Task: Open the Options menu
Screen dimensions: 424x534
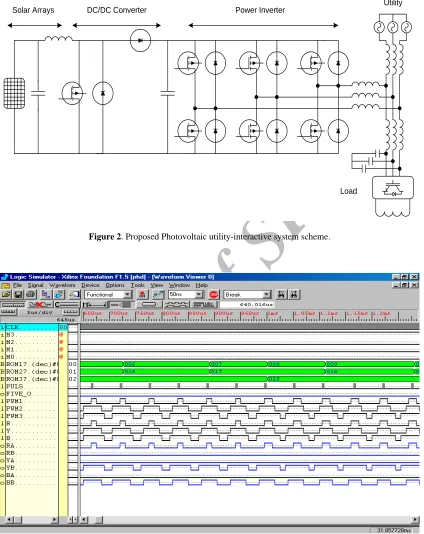Action: pos(115,285)
